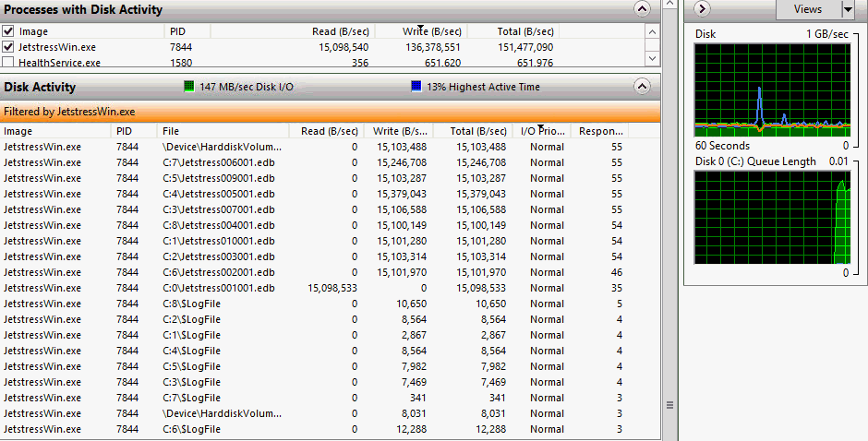The height and width of the screenshot is (441, 868).
Task: Click the blue Highest Active Time legend icon
Action: click(416, 87)
